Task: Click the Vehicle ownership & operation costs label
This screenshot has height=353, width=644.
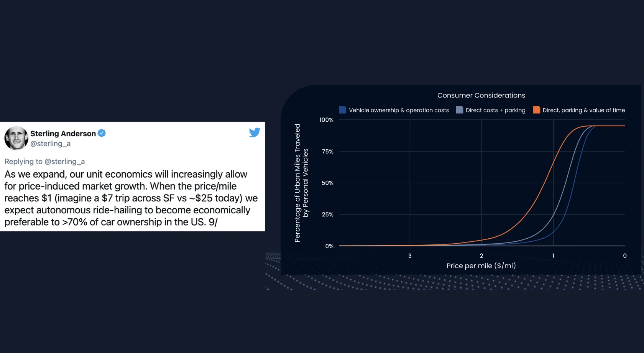Action: (x=399, y=110)
